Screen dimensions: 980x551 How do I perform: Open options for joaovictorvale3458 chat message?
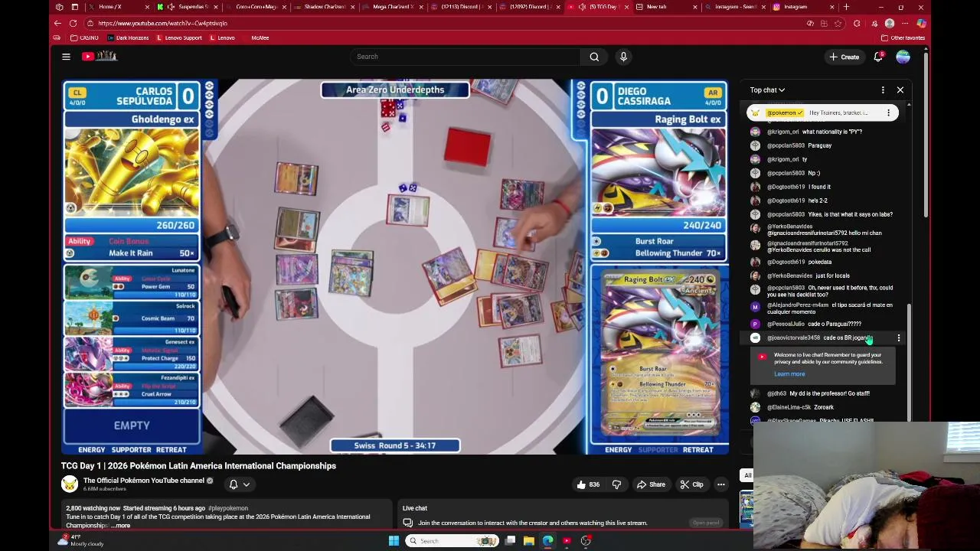point(899,337)
